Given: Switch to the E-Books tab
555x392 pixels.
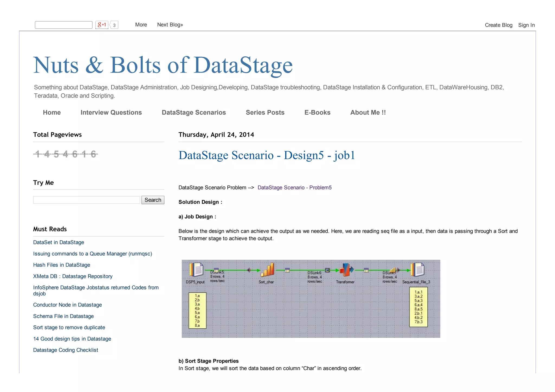Looking at the screenshot, I should pos(317,112).
